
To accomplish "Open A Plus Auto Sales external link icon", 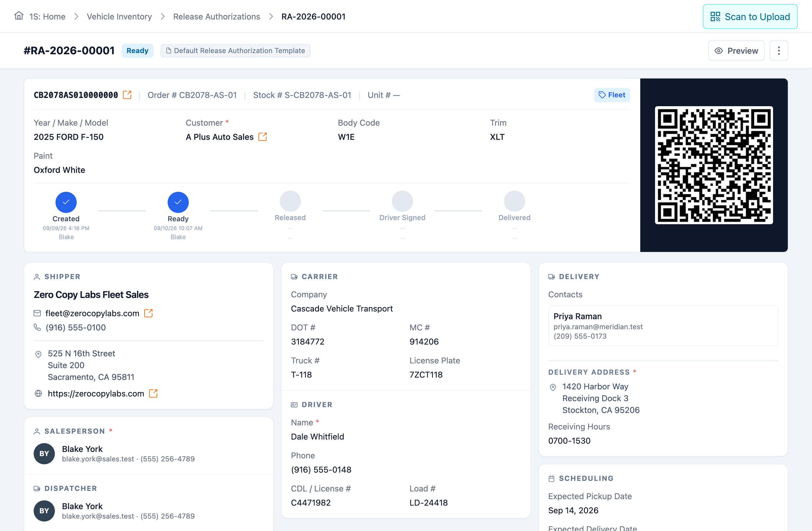I will (262, 137).
